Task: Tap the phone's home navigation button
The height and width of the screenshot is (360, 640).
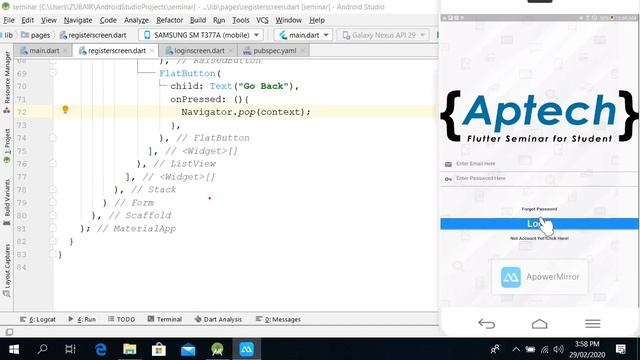Action: point(539,324)
